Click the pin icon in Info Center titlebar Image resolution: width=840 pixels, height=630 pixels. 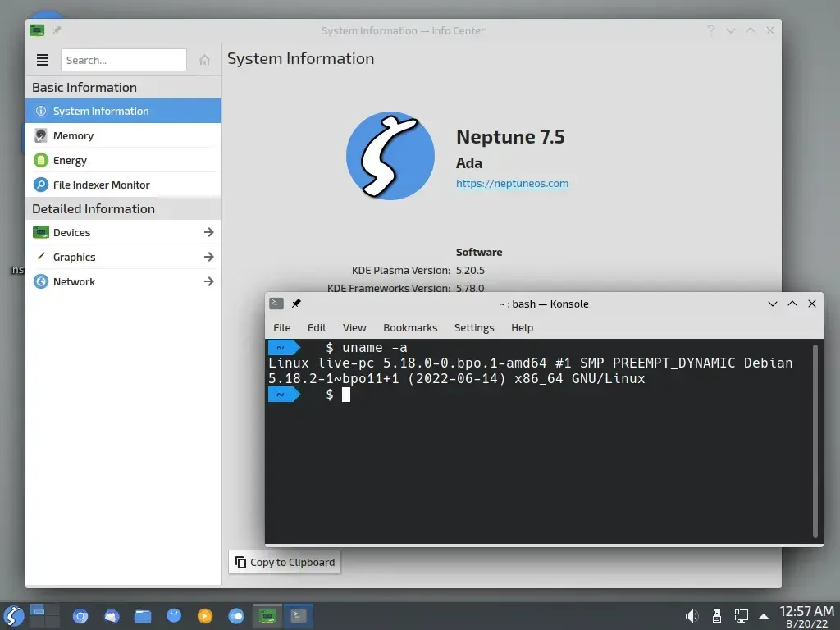pyautogui.click(x=57, y=30)
